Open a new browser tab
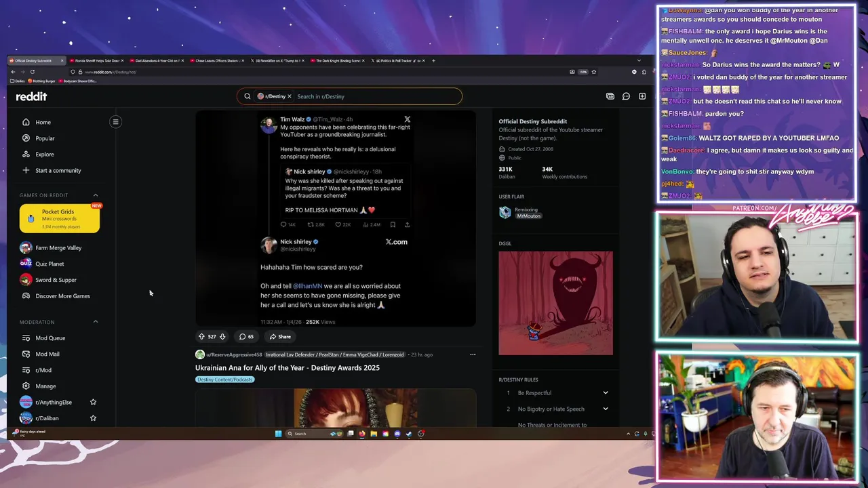868x488 pixels. tap(433, 60)
